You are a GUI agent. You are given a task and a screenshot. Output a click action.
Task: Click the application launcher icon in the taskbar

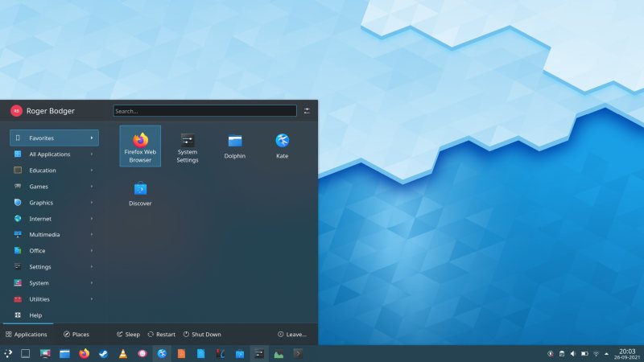(8, 353)
